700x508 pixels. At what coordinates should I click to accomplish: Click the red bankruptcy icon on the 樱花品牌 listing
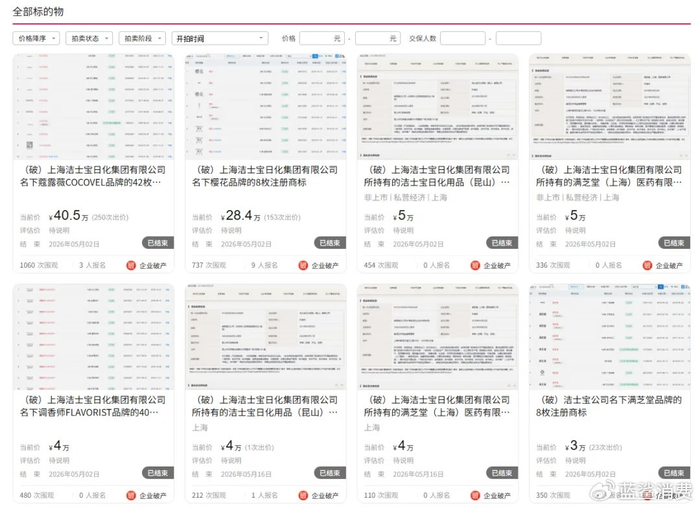[303, 266]
